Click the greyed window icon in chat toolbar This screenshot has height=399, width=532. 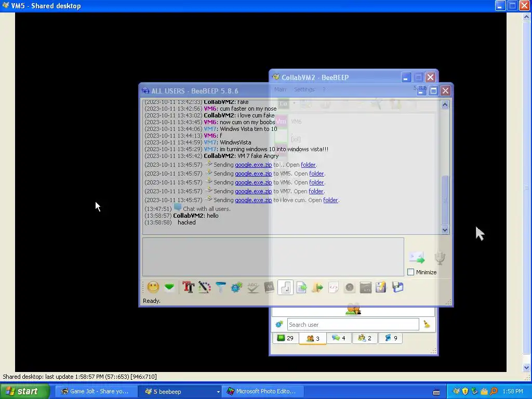(x=365, y=287)
